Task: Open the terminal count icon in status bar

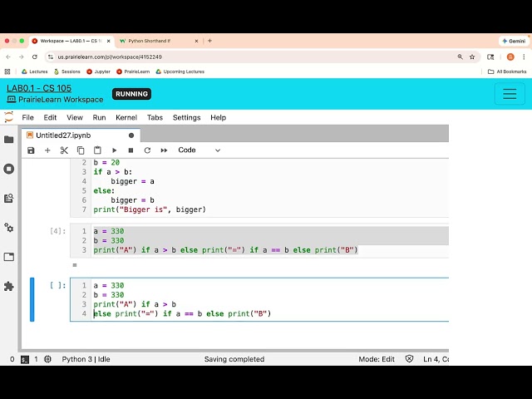Action: coord(25,359)
